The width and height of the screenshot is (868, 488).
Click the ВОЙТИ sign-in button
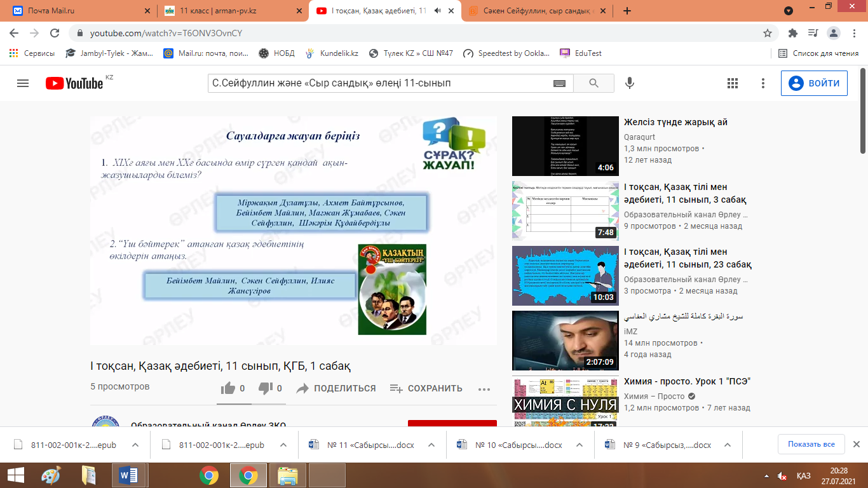coord(814,83)
